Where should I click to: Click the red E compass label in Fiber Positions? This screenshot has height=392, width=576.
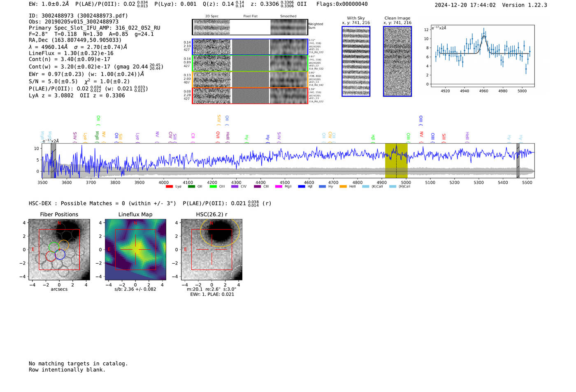click(33, 250)
